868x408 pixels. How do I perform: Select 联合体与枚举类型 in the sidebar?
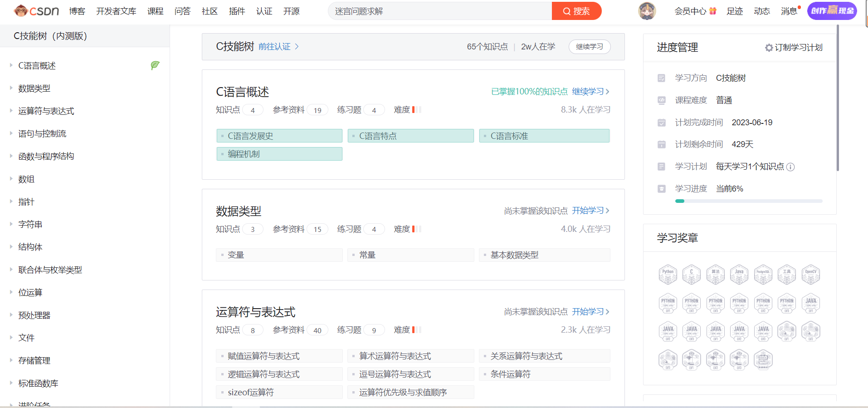click(x=50, y=270)
